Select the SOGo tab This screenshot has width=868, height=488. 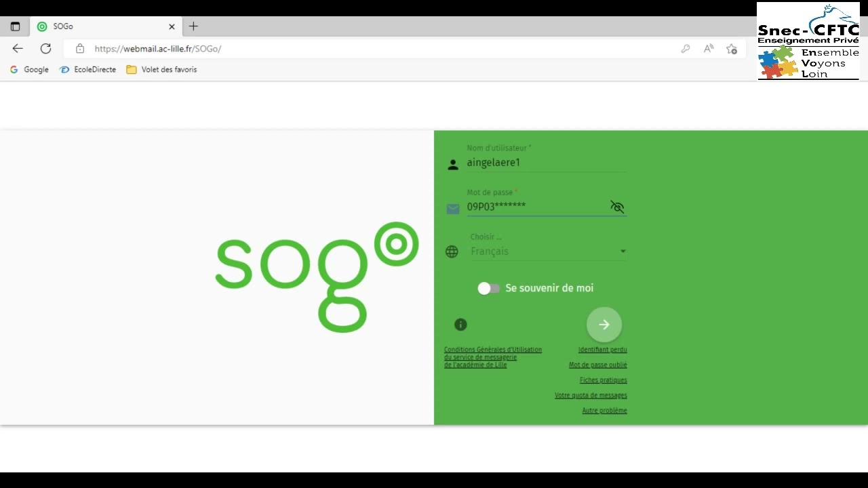(106, 26)
